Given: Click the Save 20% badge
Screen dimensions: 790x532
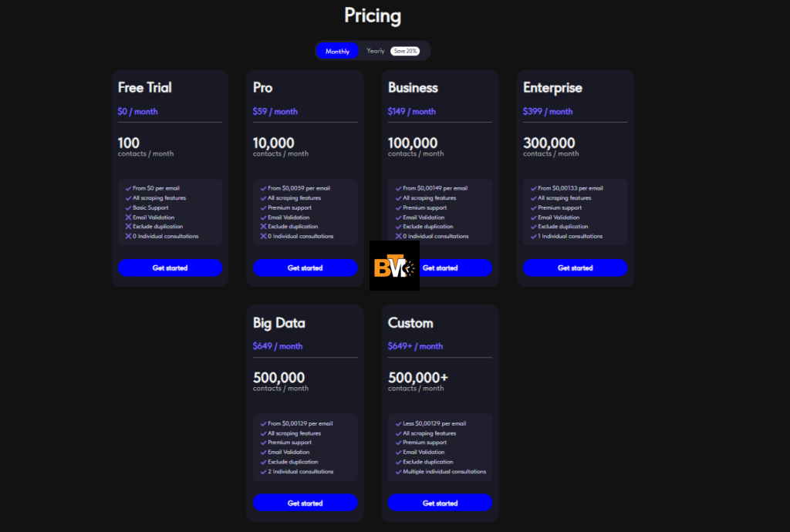Looking at the screenshot, I should (x=405, y=51).
